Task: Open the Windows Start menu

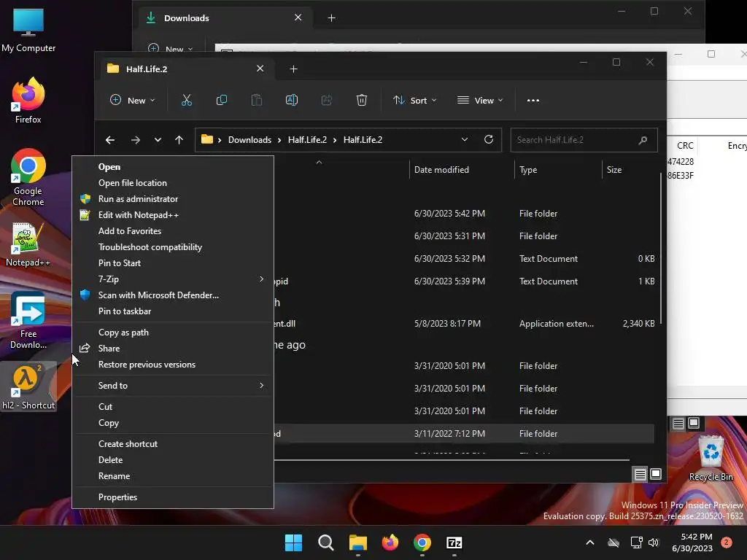Action: [293, 542]
